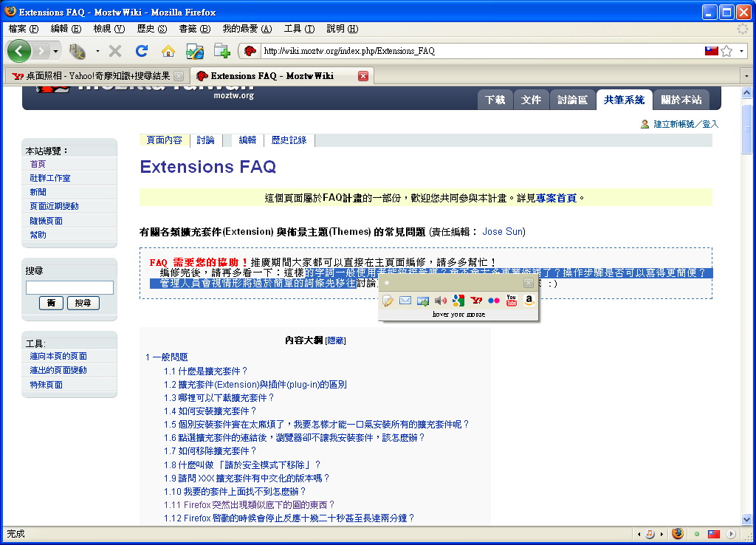The height and width of the screenshot is (545, 756).
Task: Click the Google icon in popup panel
Action: pyautogui.click(x=458, y=301)
